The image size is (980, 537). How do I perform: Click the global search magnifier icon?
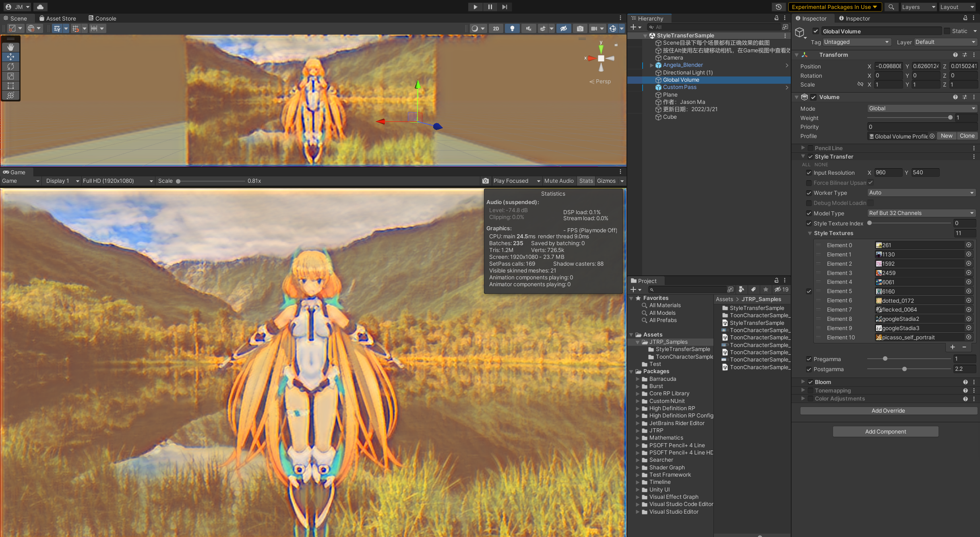coord(891,7)
